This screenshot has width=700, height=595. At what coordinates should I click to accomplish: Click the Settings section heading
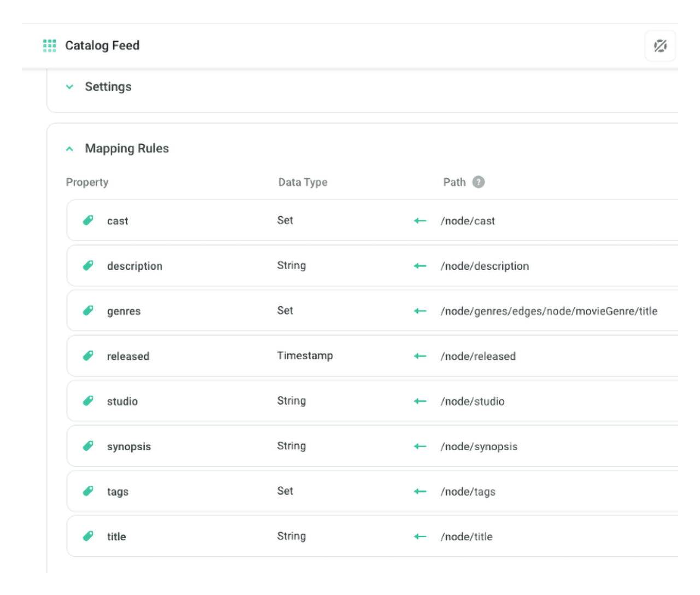(108, 87)
